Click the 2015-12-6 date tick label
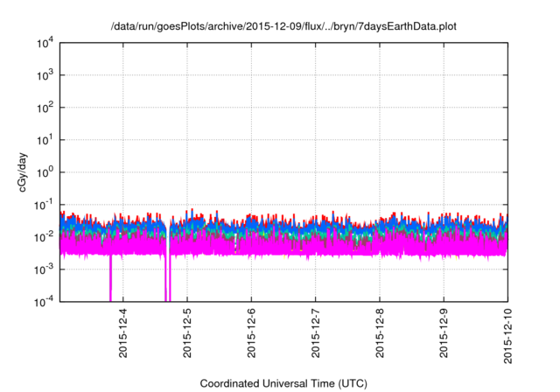 (251, 333)
